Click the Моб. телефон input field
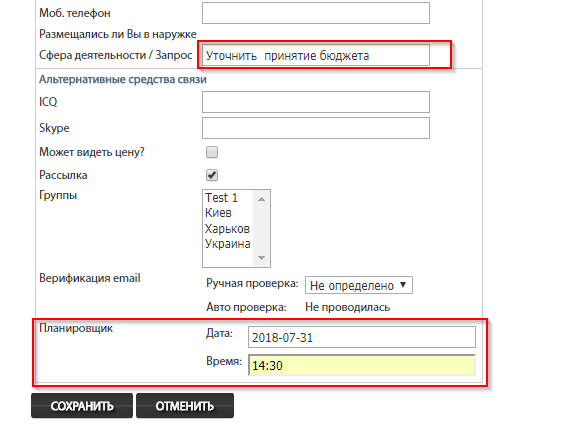This screenshot has width=571, height=428. tap(316, 13)
